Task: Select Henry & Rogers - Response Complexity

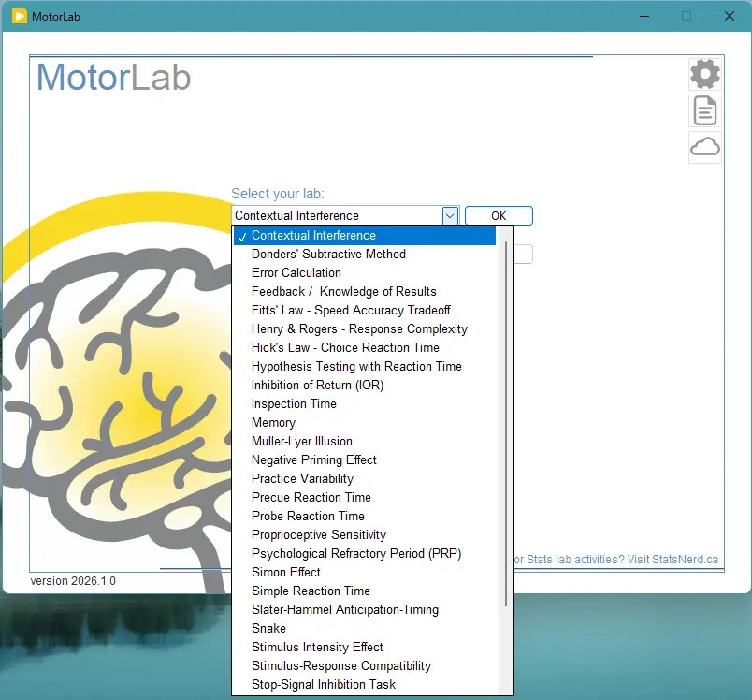Action: 365,329
